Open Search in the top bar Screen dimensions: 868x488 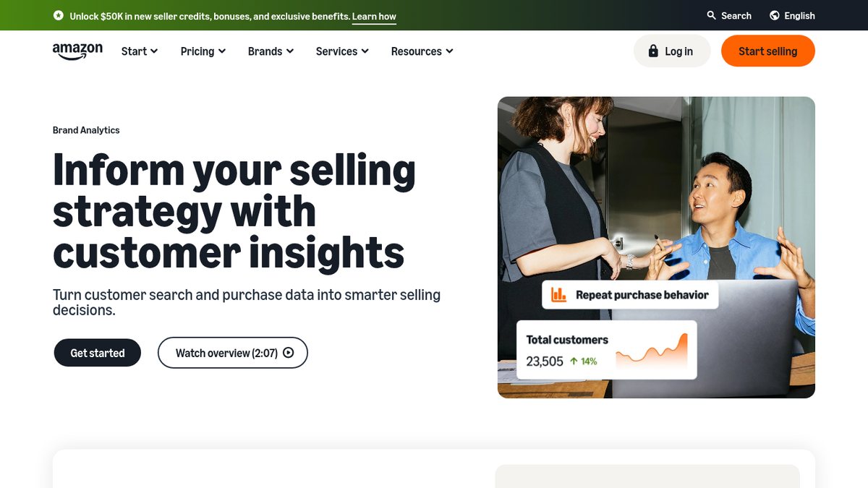[729, 15]
